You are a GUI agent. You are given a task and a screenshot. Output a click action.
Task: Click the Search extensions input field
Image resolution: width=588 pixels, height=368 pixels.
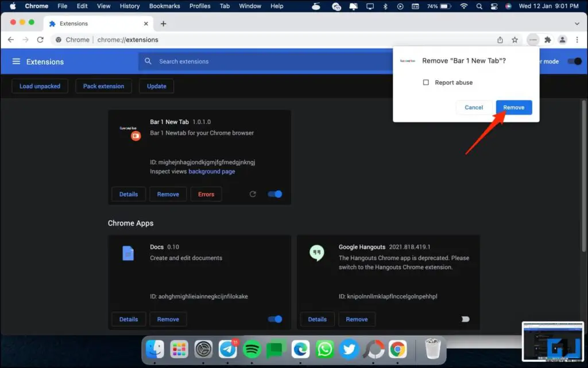266,61
